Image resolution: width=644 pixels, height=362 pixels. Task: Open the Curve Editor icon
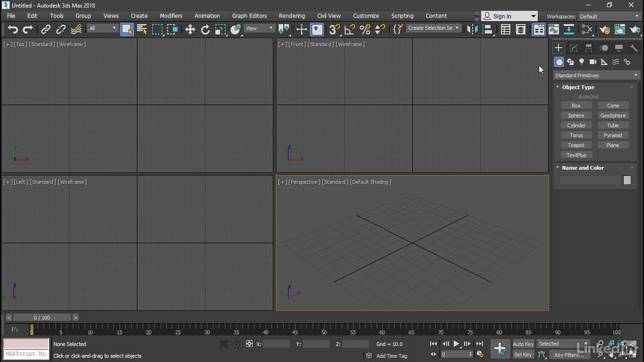(553, 30)
